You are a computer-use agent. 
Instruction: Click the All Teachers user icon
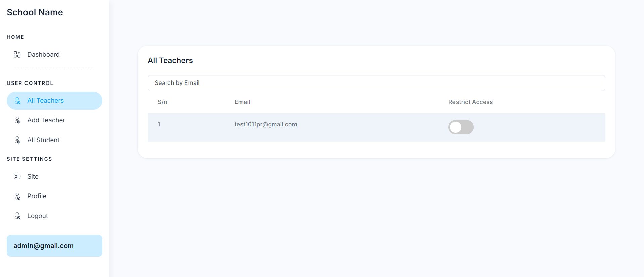pos(17,101)
